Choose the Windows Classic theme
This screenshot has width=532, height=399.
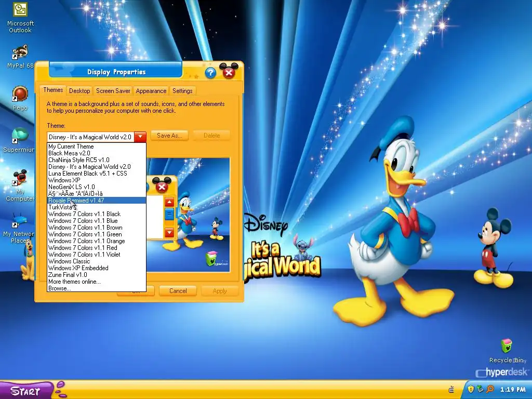(x=97, y=261)
